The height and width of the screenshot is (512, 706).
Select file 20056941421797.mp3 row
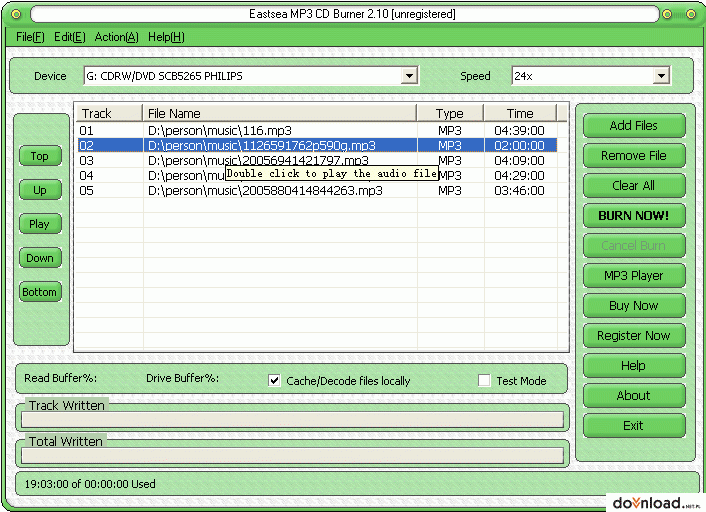pyautogui.click(x=317, y=160)
